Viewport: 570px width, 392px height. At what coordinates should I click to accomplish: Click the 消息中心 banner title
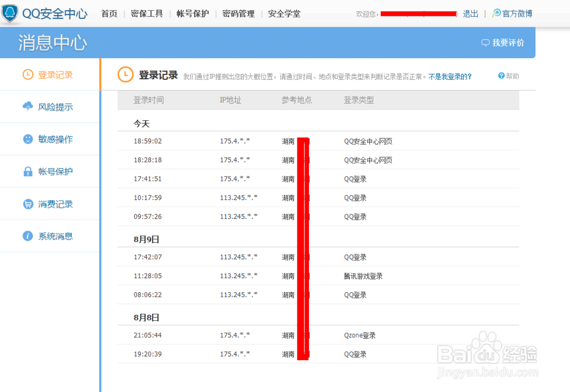click(52, 43)
